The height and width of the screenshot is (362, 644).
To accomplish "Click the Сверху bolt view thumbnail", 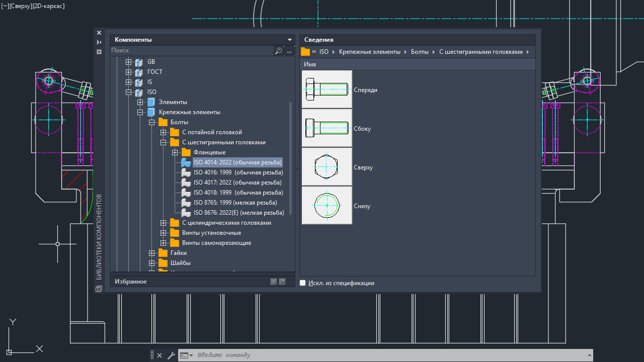I will [x=327, y=167].
